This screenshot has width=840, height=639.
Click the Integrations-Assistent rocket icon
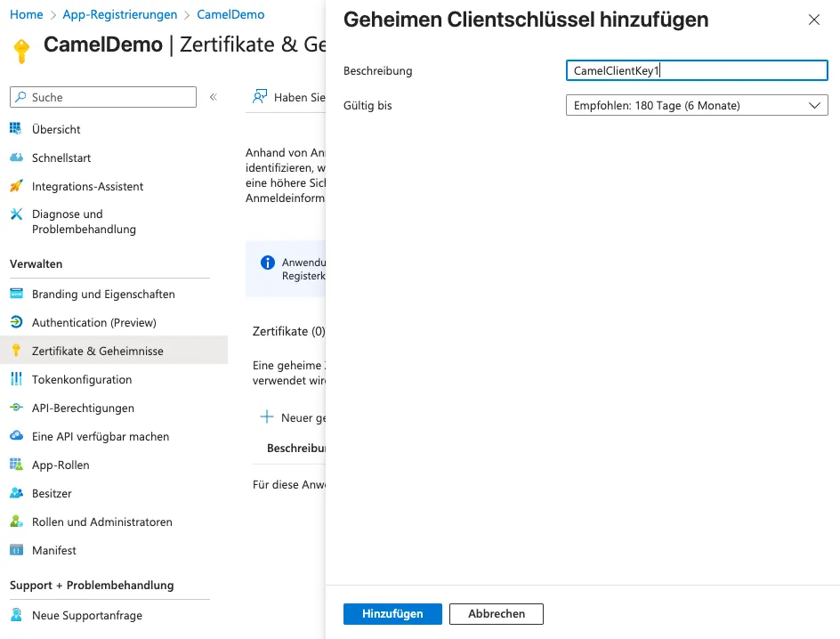16,186
